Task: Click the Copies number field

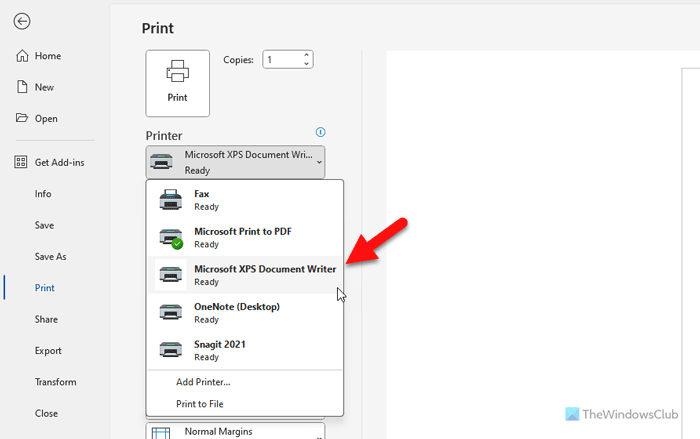Action: (x=281, y=60)
